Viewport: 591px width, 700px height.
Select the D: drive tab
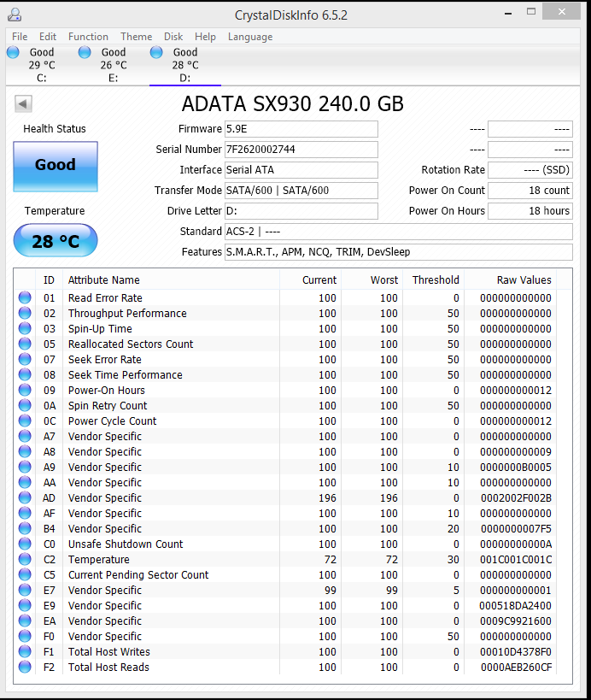pos(185,65)
